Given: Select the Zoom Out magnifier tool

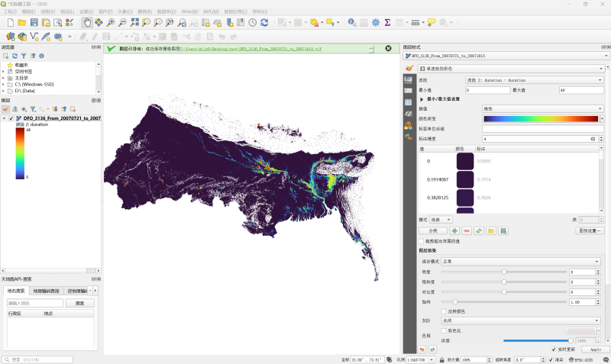Looking at the screenshot, I should 122,23.
